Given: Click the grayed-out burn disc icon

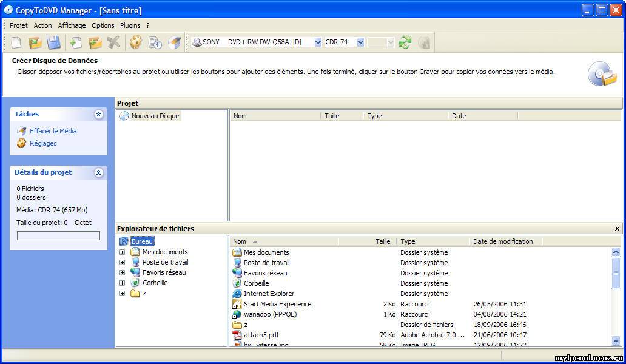Looking at the screenshot, I should click(424, 42).
